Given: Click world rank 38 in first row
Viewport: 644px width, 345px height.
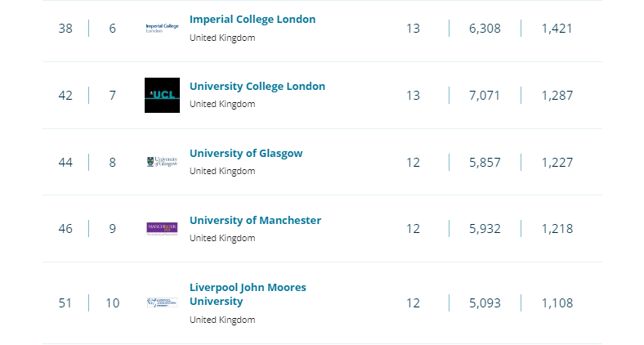Looking at the screenshot, I should [65, 29].
